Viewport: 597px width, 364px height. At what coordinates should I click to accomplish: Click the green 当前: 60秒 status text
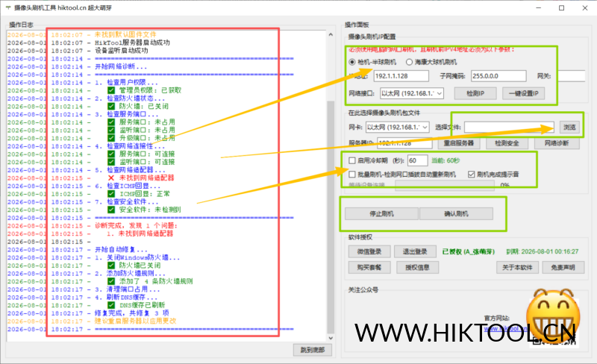pos(446,160)
